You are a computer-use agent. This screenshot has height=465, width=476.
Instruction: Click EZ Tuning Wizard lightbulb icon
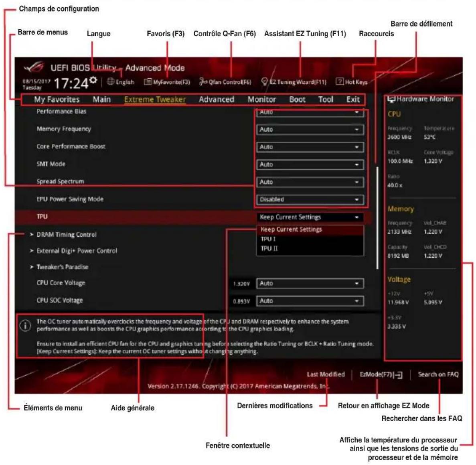coord(265,81)
